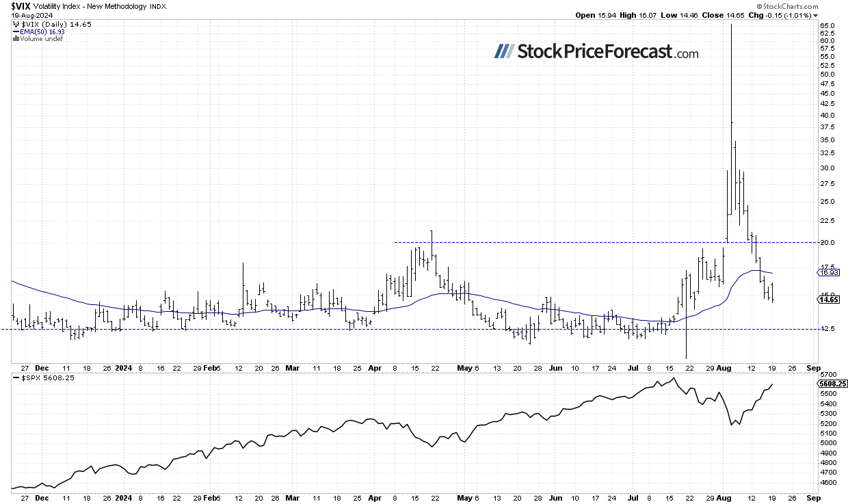Click the EMA(50) blue line marker icon

pos(17,31)
